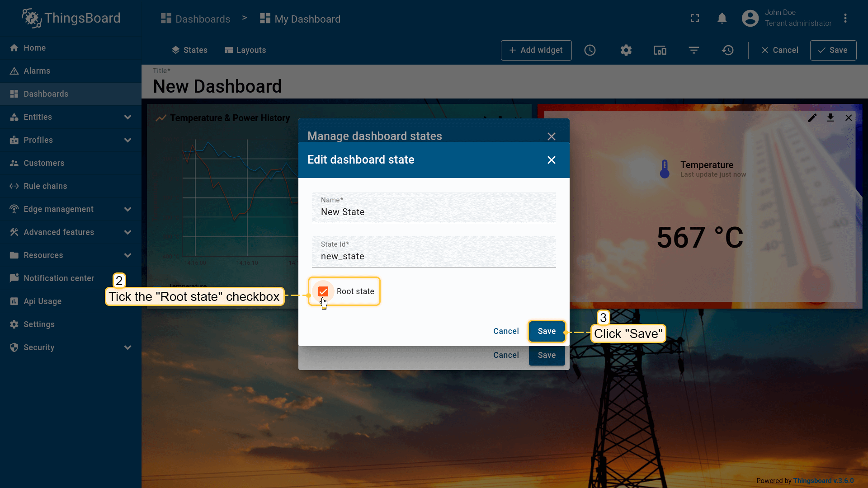Click the filters icon in toolbar
This screenshot has width=868, height=488.
point(693,50)
